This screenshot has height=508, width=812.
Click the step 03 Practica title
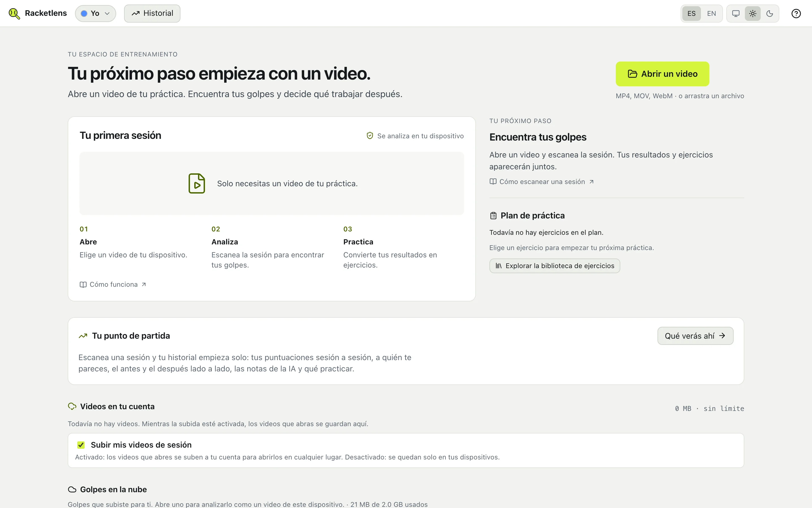click(358, 242)
